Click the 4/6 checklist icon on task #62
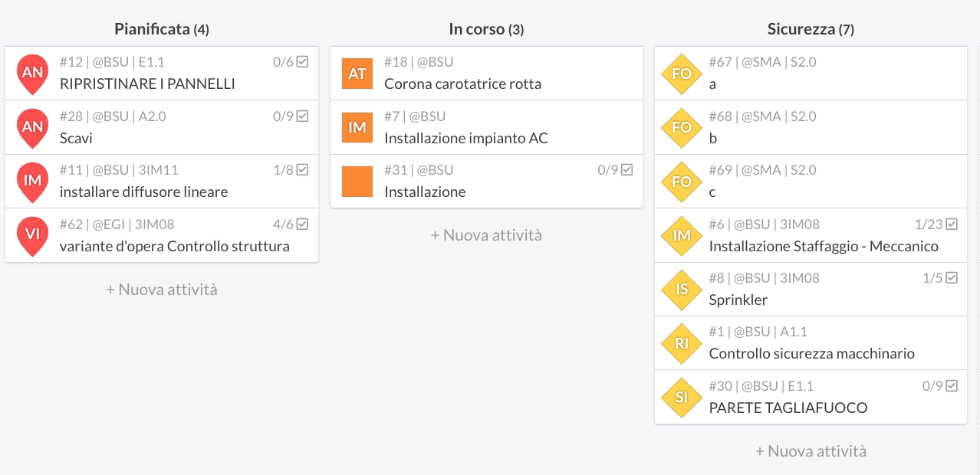This screenshot has height=475, width=980. [x=302, y=224]
